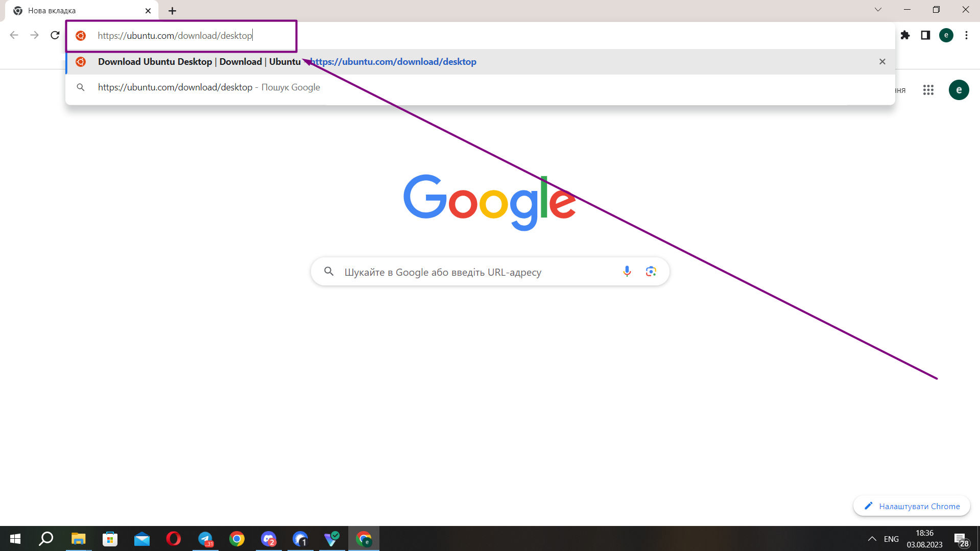Select the Пошук Google search suggestion
The image size is (980, 551).
coord(480,87)
